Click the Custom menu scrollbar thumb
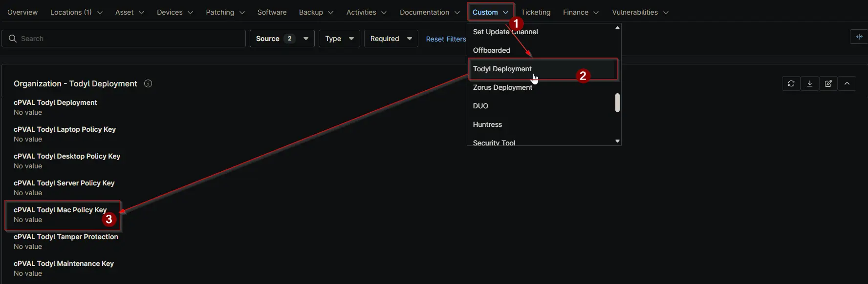The image size is (868, 284). coord(617,102)
